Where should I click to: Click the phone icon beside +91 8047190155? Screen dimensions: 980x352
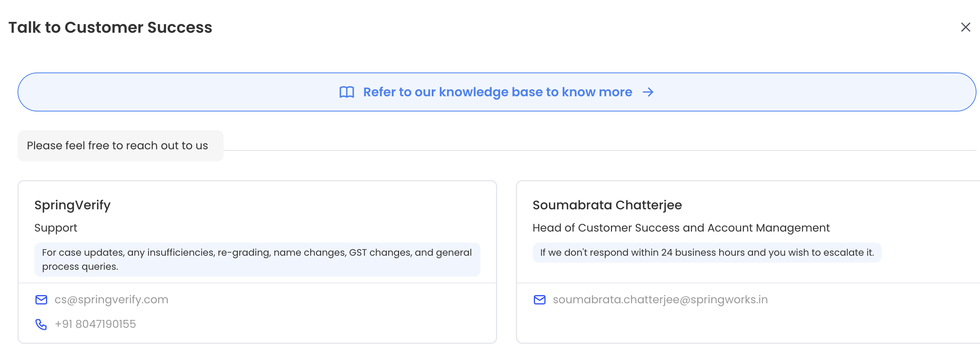pos(41,324)
